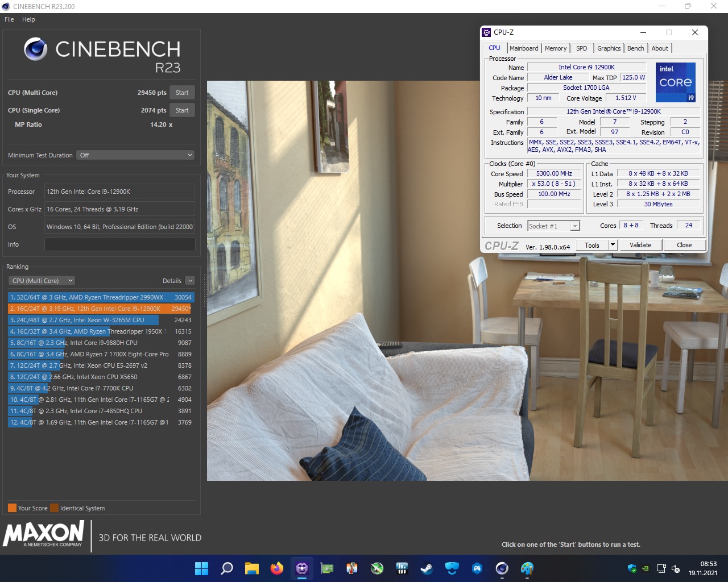Click the Tools button in CPU-Z
This screenshot has width=728, height=582.
[x=592, y=245]
